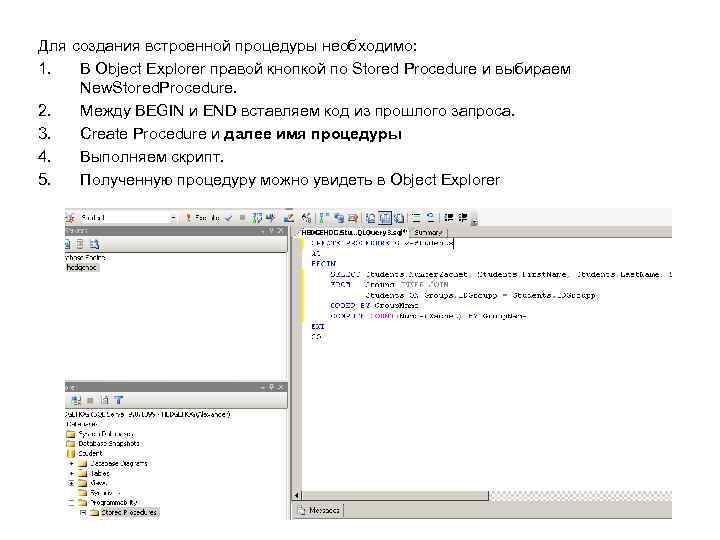Click the scroll-left arrow under the query editor
The image size is (720, 540).
[297, 495]
